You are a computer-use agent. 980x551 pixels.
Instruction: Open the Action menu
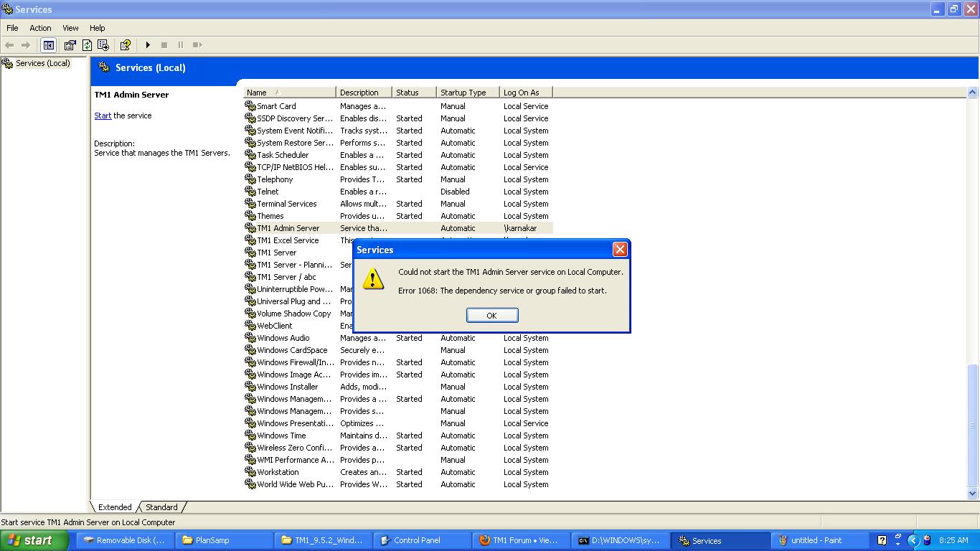40,28
